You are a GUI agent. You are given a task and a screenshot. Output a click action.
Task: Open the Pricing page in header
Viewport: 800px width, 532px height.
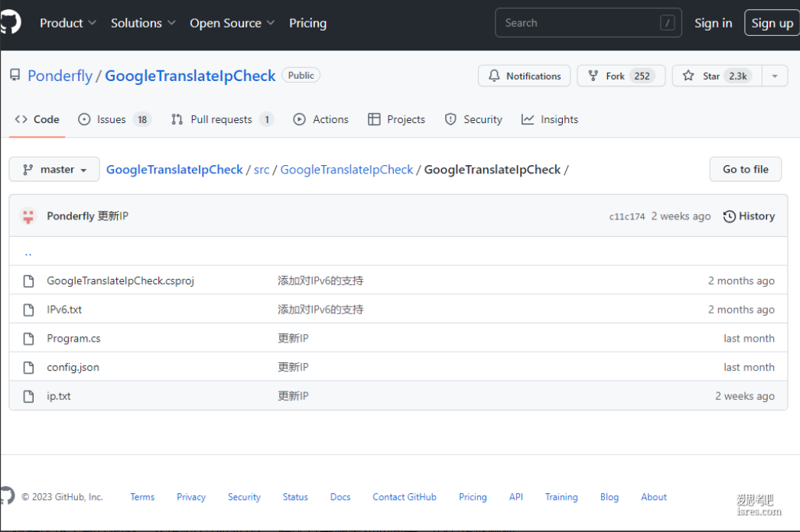(307, 23)
